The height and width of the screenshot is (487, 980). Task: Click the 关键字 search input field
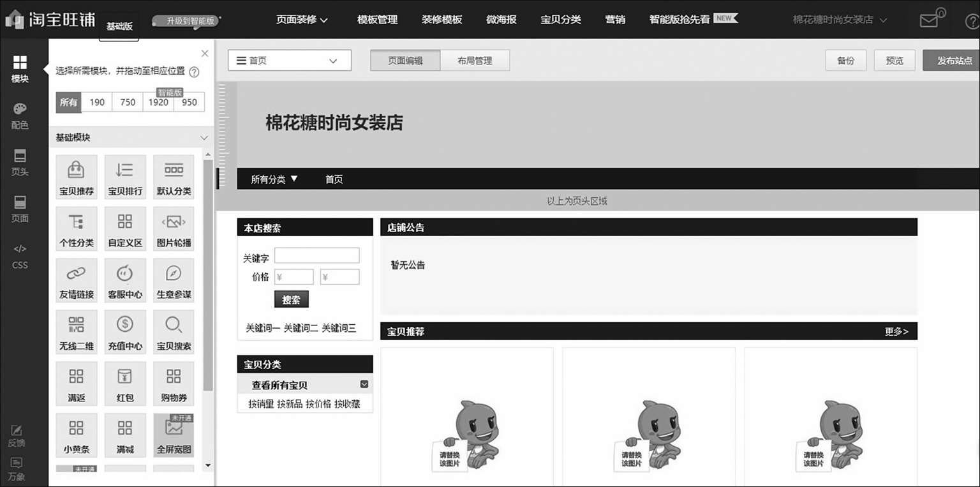coord(316,256)
